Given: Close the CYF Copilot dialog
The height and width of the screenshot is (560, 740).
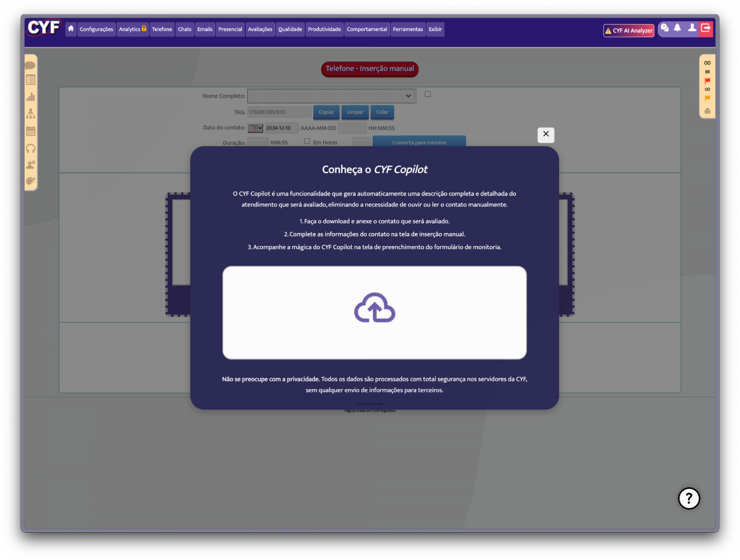Looking at the screenshot, I should point(546,134).
